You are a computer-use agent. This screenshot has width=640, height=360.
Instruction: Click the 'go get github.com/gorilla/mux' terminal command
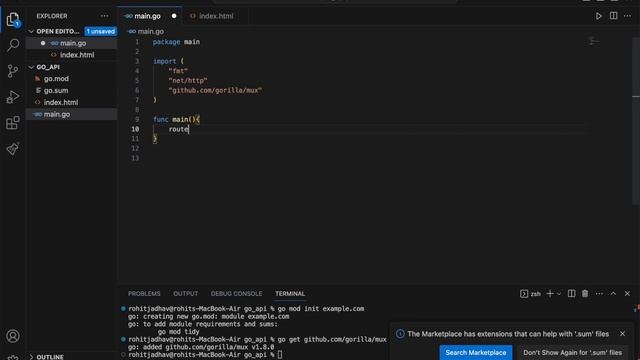tap(332, 339)
